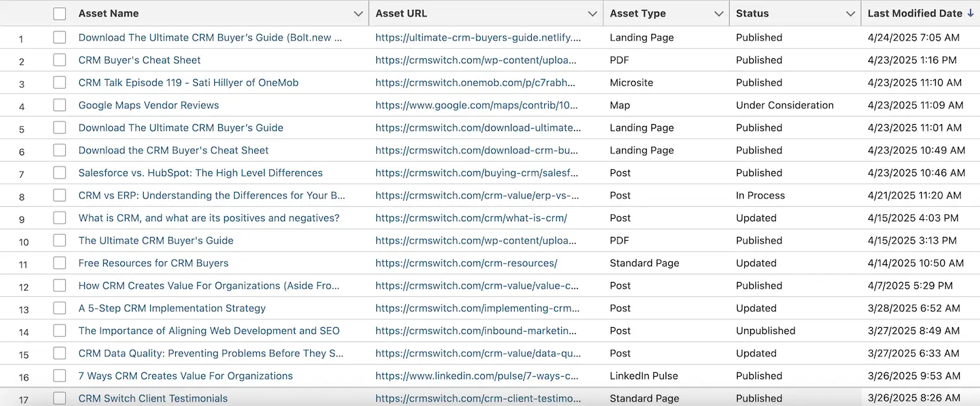
Task: Open Google Maps Vendor Reviews asset
Action: pos(149,105)
